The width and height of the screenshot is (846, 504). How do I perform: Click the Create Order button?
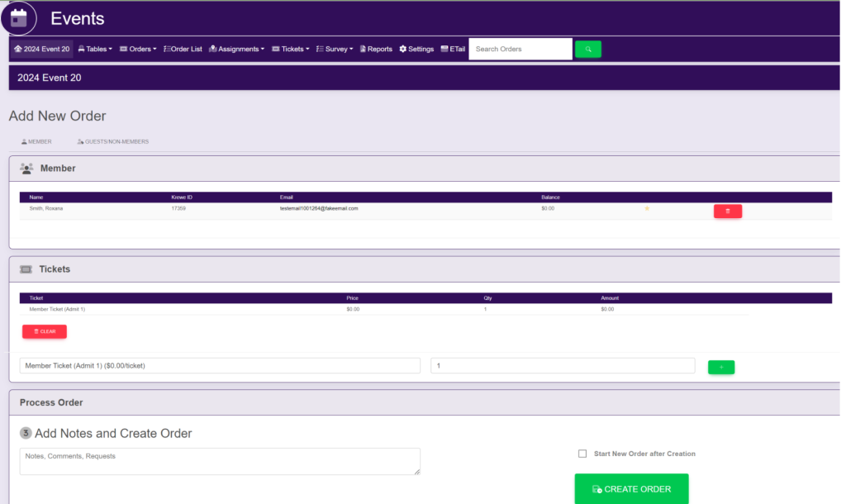click(631, 488)
